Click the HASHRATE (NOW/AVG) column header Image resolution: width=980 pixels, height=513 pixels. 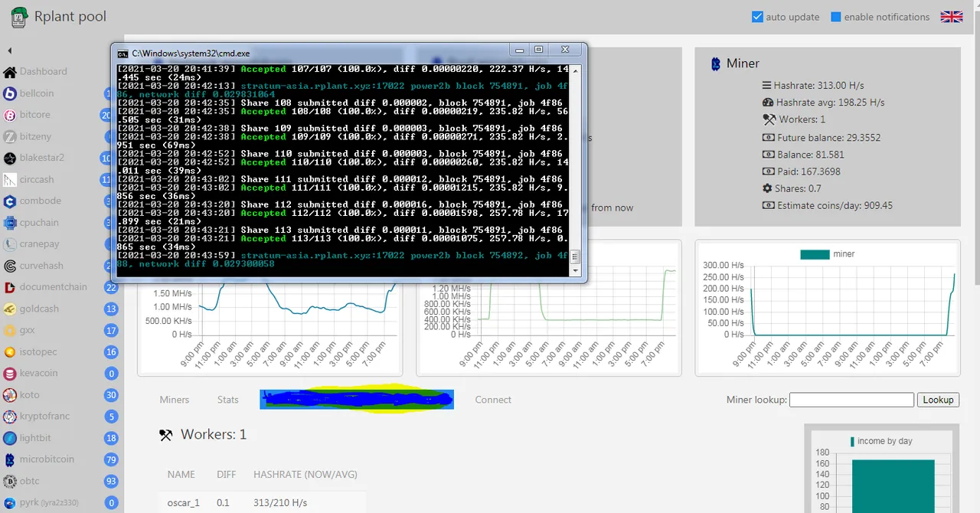[x=305, y=475]
